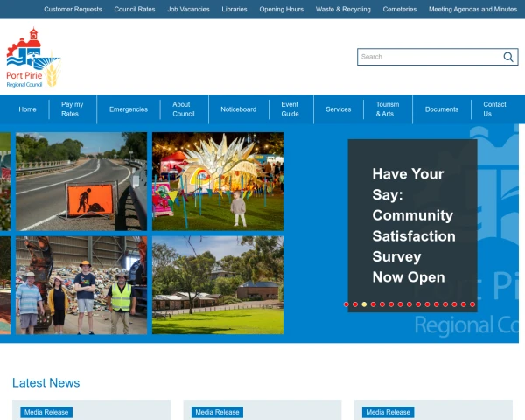Viewport: 525px width, 420px height.
Task: Click the Port Pirie Regional Council logo
Action: click(x=32, y=58)
